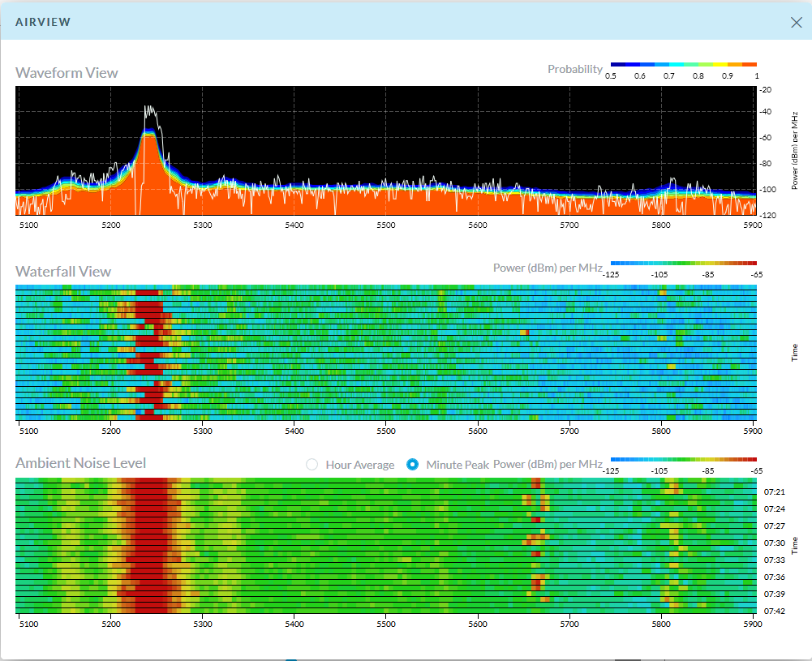
Task: Click the 0.5 probability legend value
Action: pos(611,76)
